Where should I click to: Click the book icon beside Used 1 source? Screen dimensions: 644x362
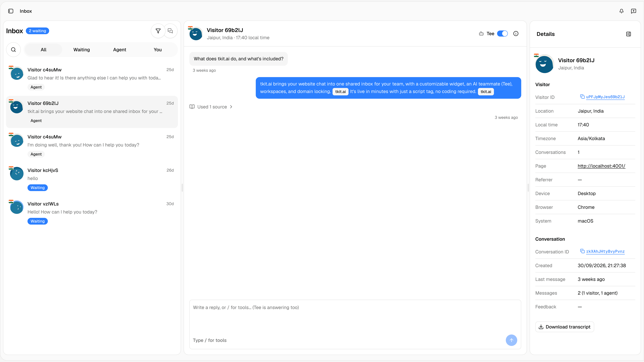pos(192,107)
